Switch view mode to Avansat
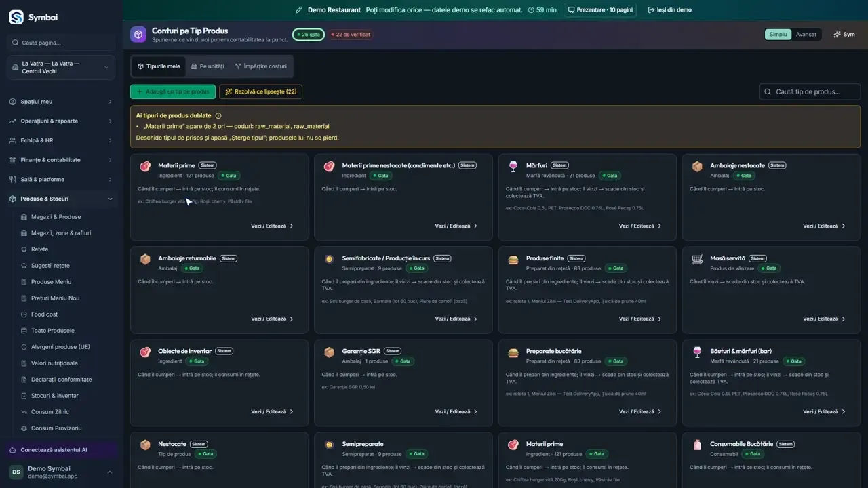Image resolution: width=868 pixels, height=488 pixels. 806,35
